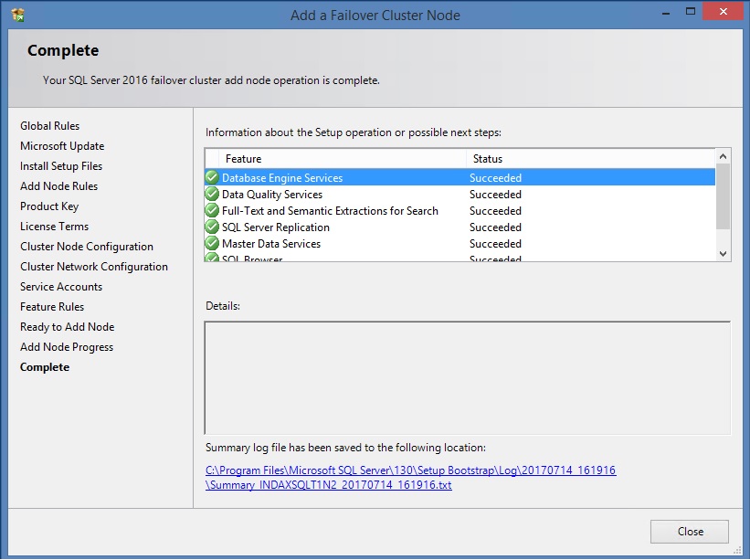The width and height of the screenshot is (750, 560).
Task: Click the success icon for Data Quality Services
Action: click(x=212, y=195)
